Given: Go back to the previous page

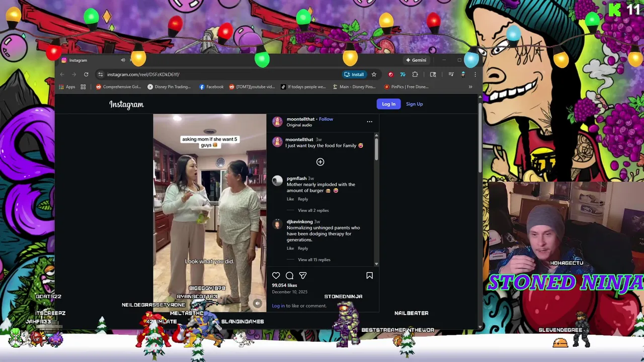Looking at the screenshot, I should point(62,74).
